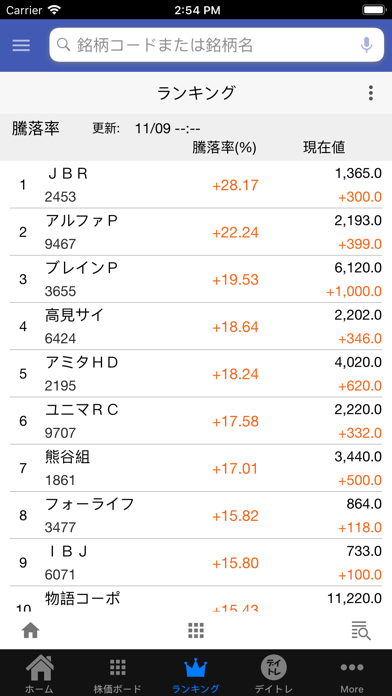Image resolution: width=392 pixels, height=696 pixels.
Task: Tap the small gray home shortcut icon
Action: pyautogui.click(x=31, y=630)
